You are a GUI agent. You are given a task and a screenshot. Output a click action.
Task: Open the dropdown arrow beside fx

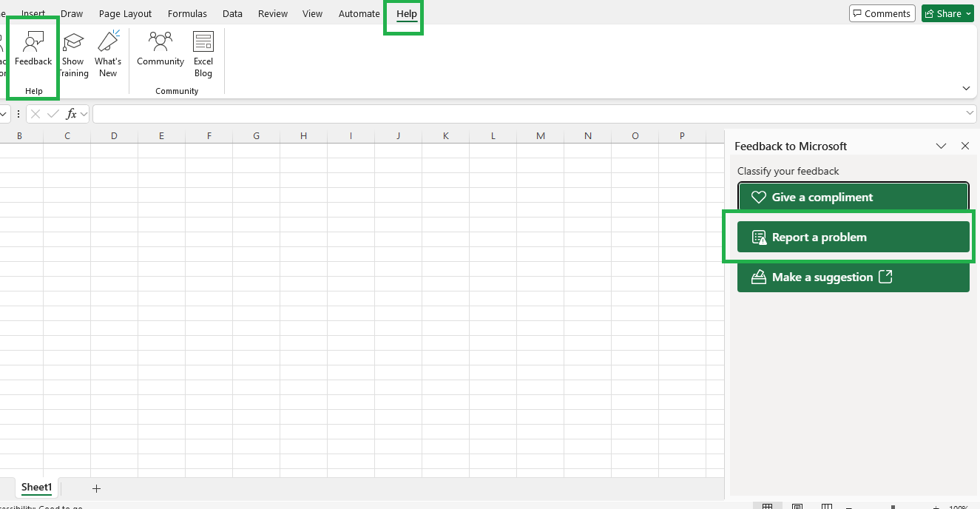pos(84,114)
